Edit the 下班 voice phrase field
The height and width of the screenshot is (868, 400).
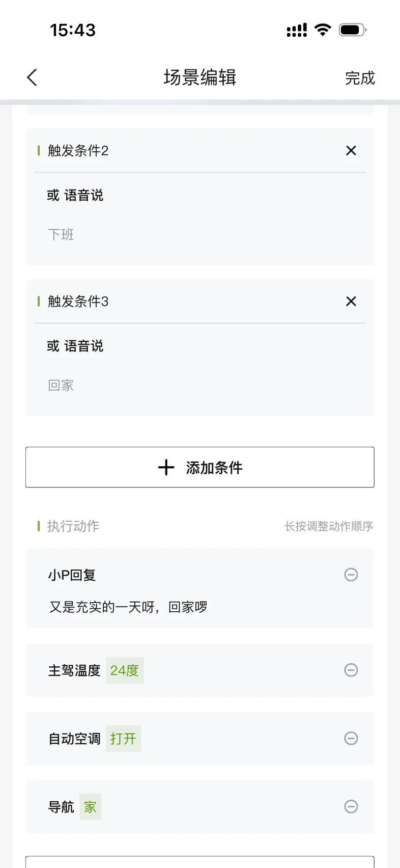pyautogui.click(x=61, y=234)
